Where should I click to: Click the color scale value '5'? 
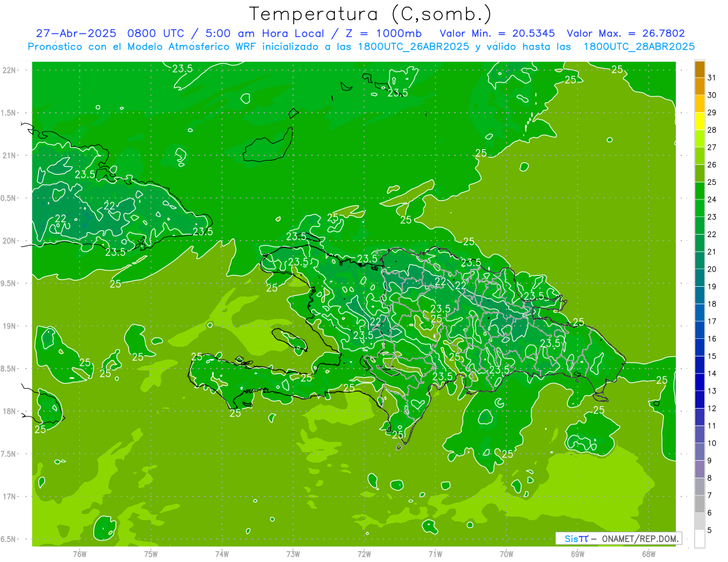[x=710, y=530]
